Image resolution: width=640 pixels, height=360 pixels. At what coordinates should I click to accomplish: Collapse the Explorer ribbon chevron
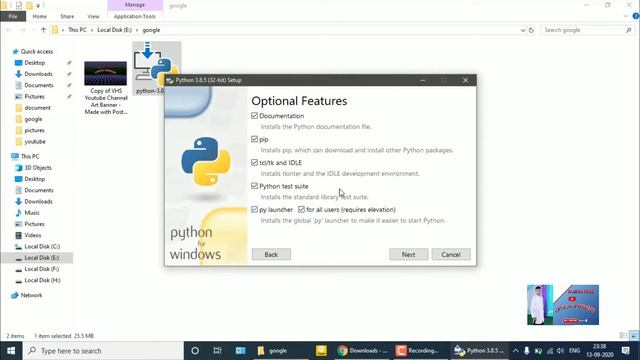(x=626, y=16)
